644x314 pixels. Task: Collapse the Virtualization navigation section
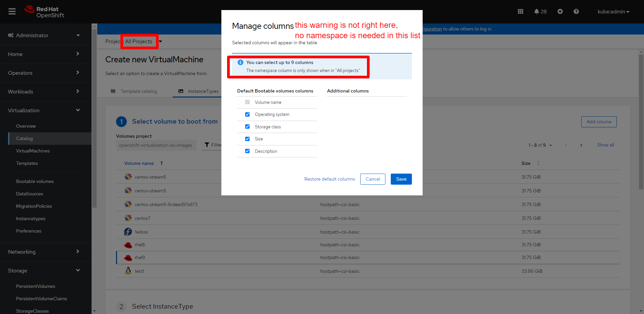(x=46, y=110)
